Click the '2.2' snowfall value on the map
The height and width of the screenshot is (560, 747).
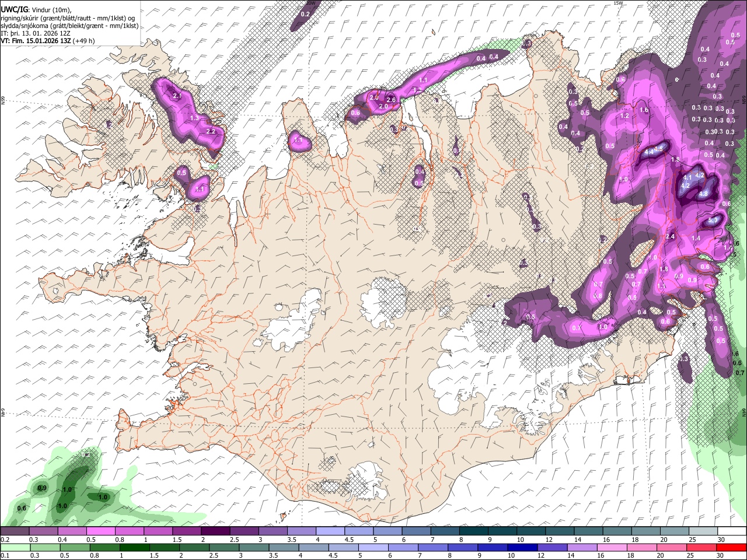tap(211, 131)
